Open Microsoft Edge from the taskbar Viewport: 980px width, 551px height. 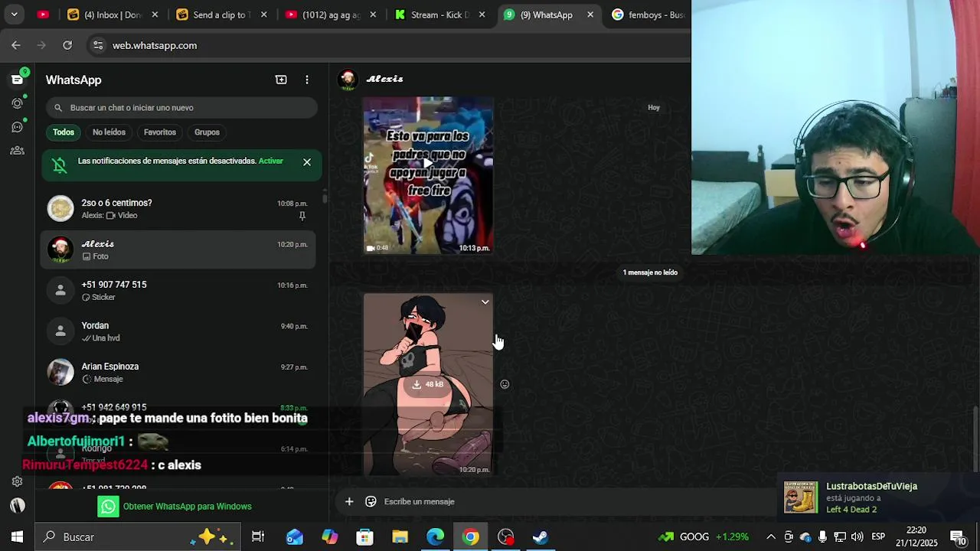[x=435, y=537]
